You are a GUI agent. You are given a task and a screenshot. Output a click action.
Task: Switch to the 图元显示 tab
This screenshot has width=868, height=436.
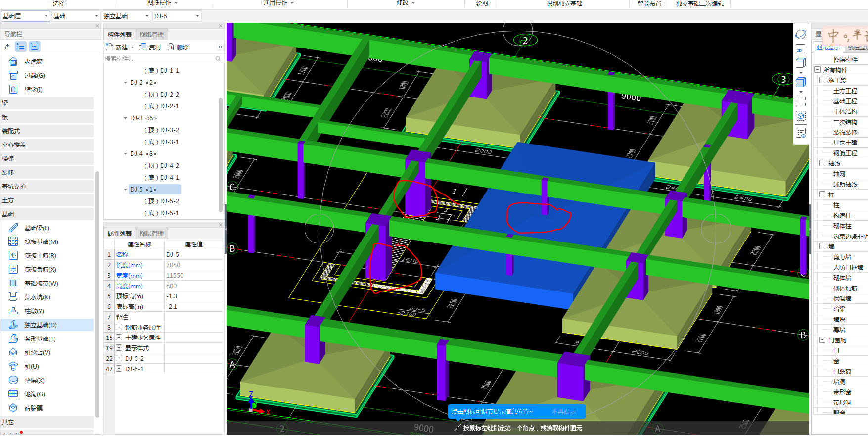coord(828,48)
